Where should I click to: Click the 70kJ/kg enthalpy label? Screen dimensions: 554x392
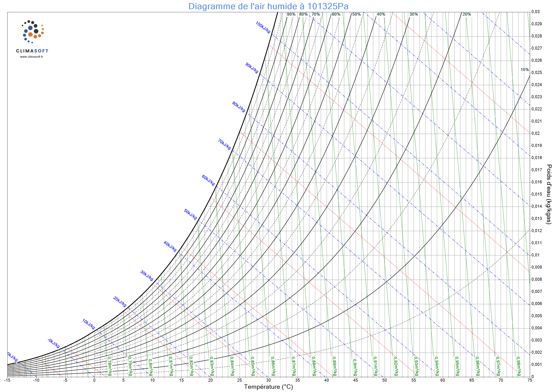(x=224, y=144)
